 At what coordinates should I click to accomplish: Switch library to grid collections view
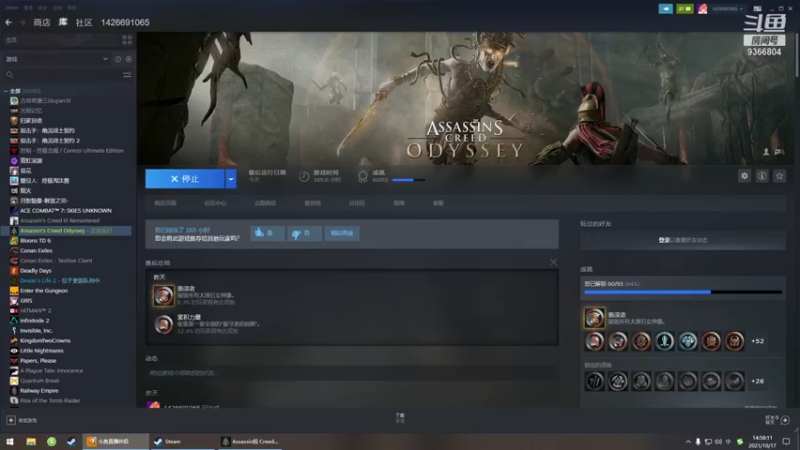pos(127,40)
